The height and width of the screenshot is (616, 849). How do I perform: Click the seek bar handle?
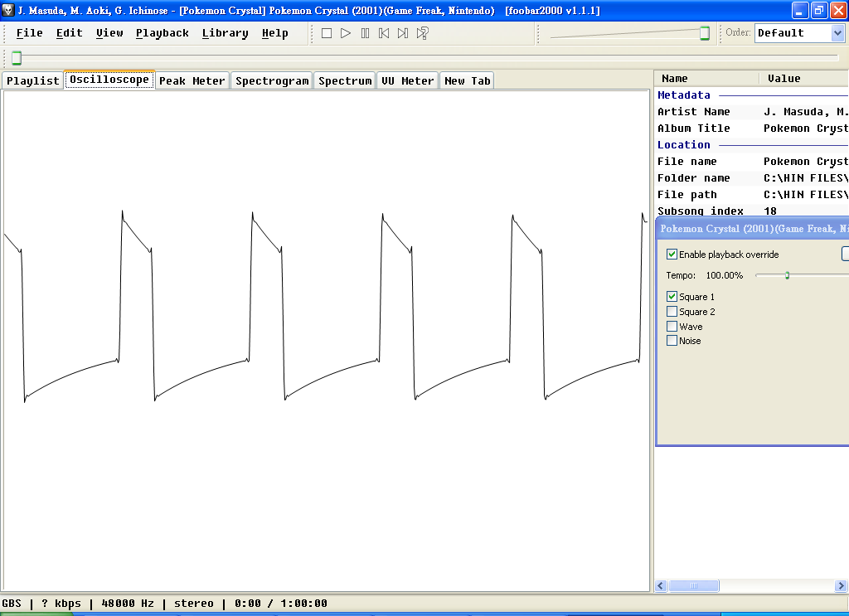(17, 57)
